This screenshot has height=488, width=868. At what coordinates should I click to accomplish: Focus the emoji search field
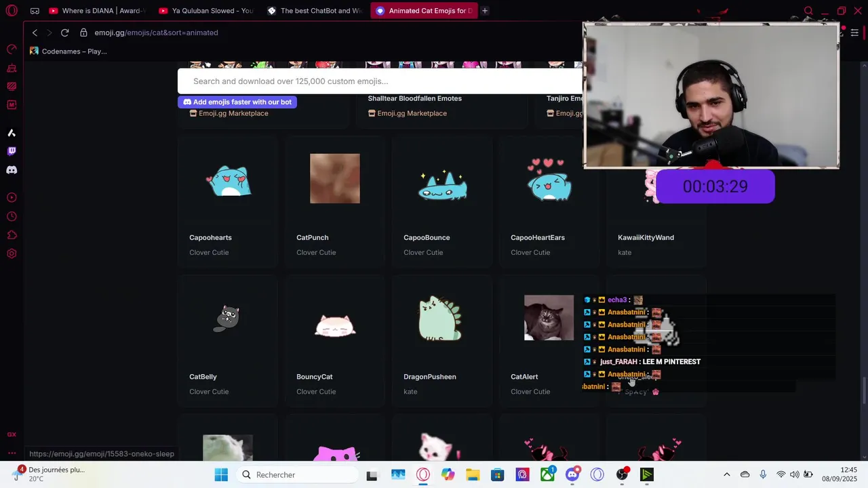tap(380, 81)
